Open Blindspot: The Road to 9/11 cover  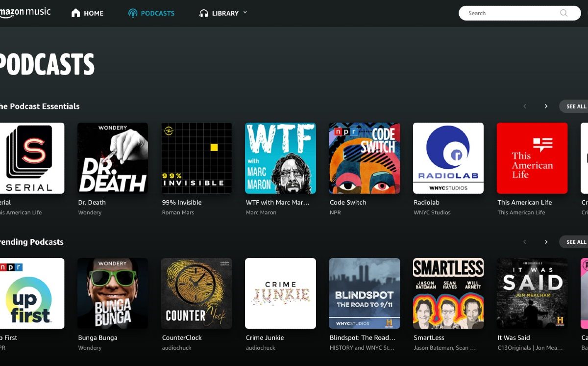pyautogui.click(x=365, y=293)
